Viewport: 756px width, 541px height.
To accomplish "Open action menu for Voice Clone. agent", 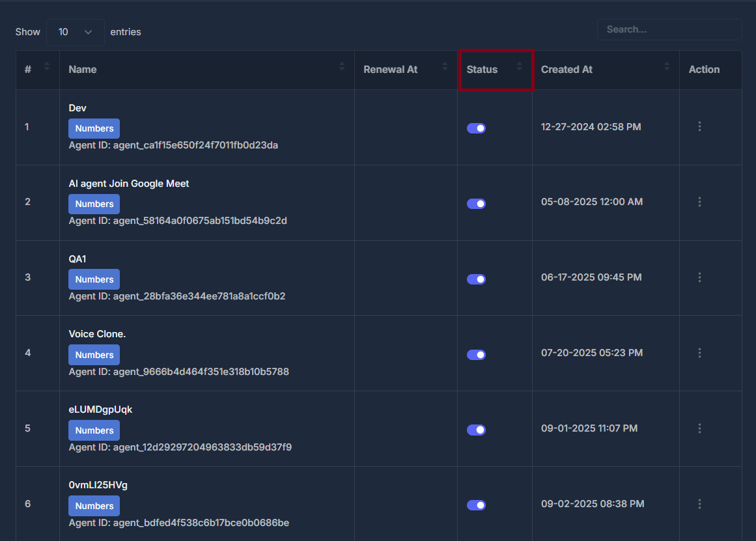I will [x=699, y=353].
